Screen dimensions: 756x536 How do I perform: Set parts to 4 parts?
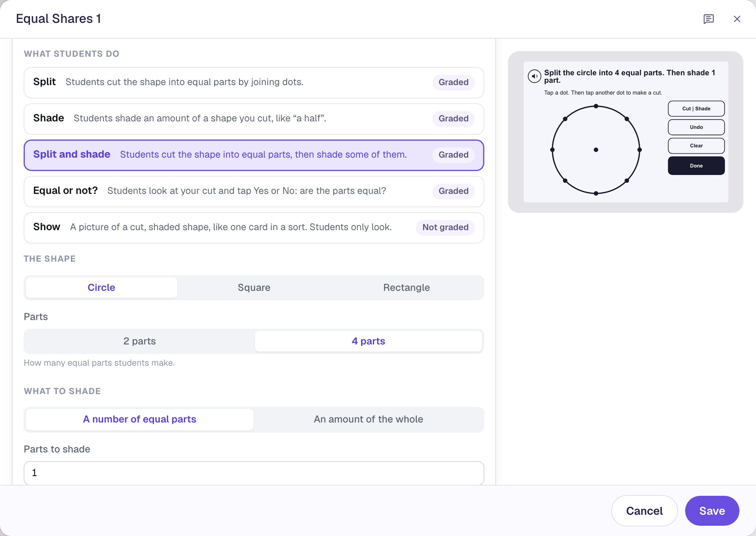(368, 341)
